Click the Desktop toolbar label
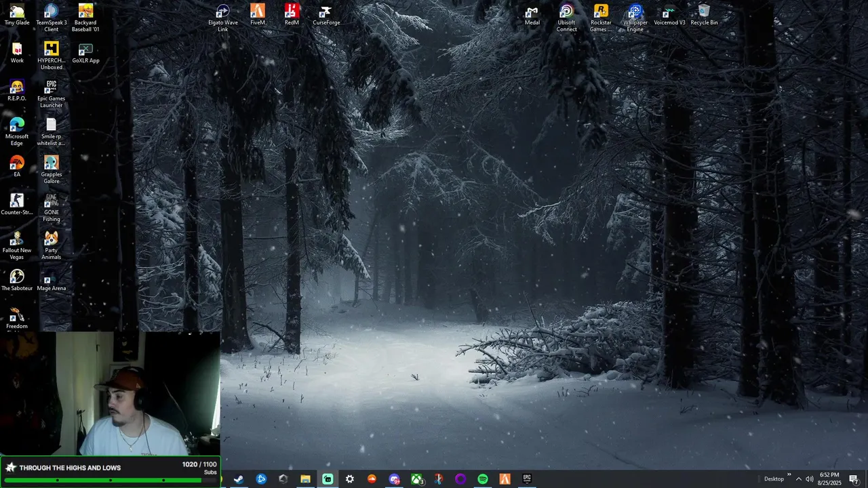 [x=774, y=479]
